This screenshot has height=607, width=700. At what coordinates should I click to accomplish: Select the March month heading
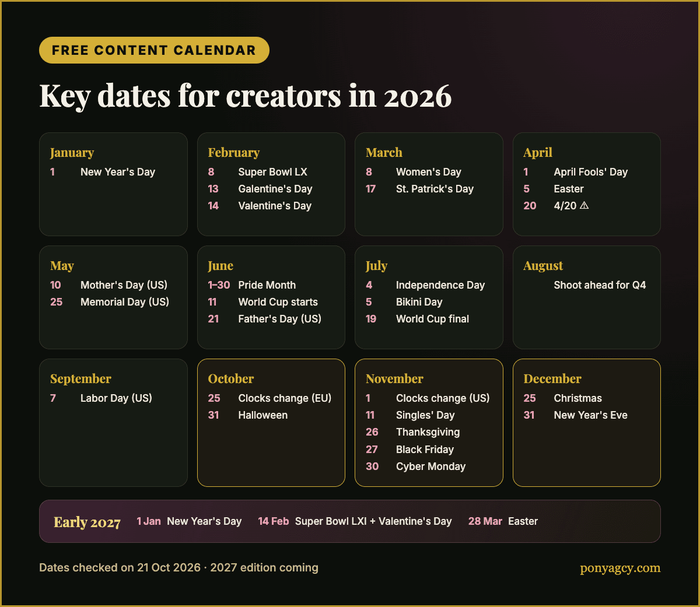tap(384, 153)
